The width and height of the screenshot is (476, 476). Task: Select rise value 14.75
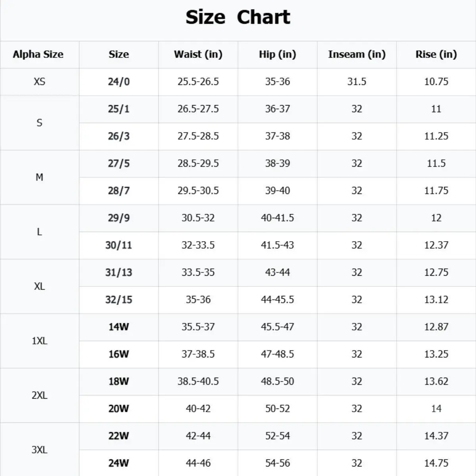coord(436,463)
